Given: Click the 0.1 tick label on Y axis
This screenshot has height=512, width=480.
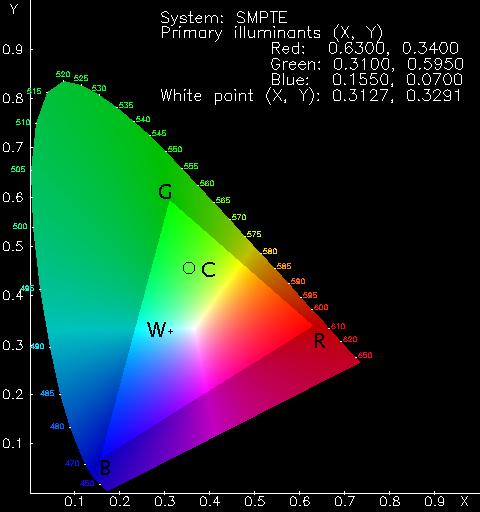Looking at the screenshot, I should 13,443.
